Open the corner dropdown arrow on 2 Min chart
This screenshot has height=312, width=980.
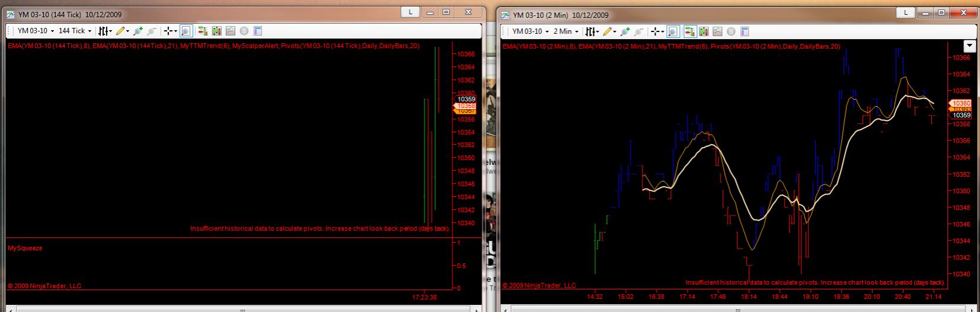(970, 46)
